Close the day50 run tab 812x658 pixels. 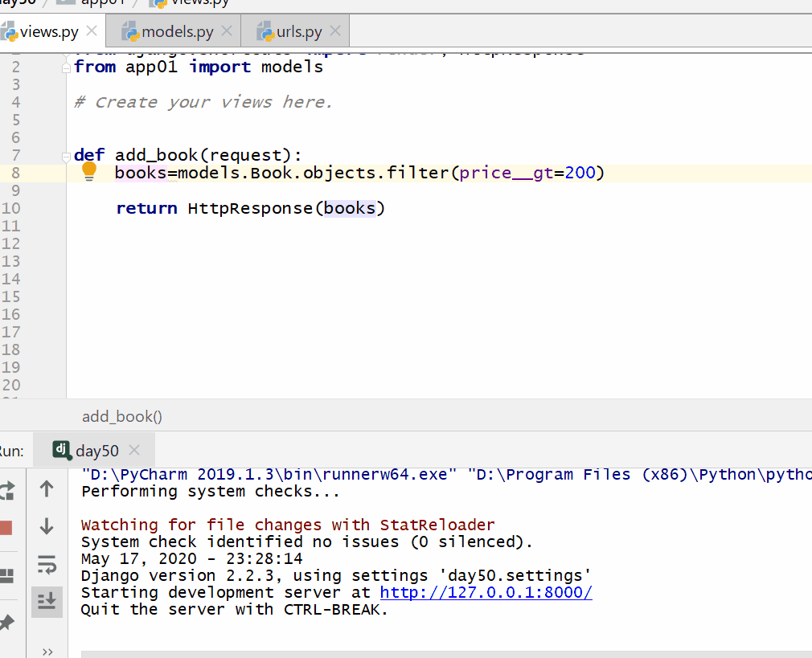(134, 450)
